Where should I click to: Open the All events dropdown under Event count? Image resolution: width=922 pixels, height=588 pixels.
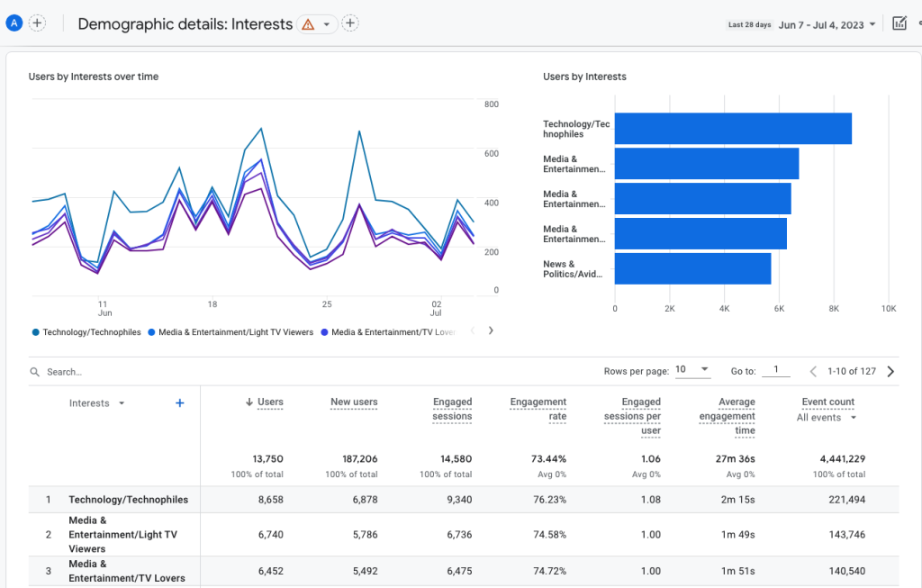[x=822, y=417]
